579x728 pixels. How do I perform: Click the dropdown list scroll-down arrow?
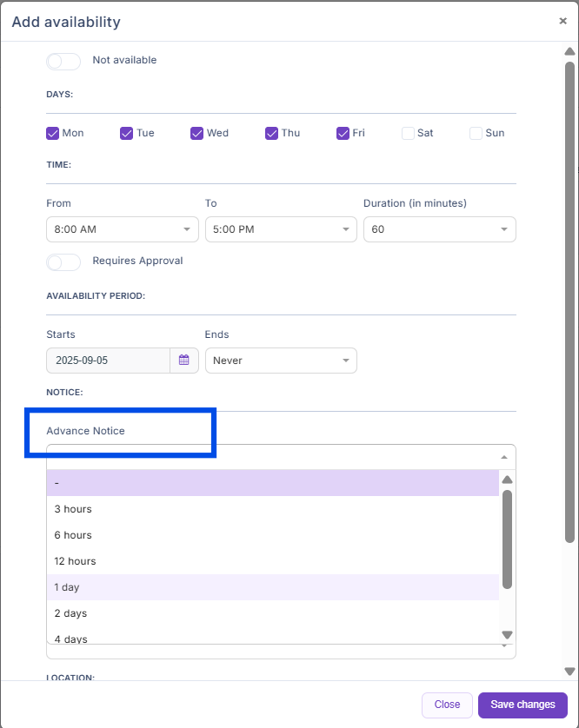click(507, 635)
